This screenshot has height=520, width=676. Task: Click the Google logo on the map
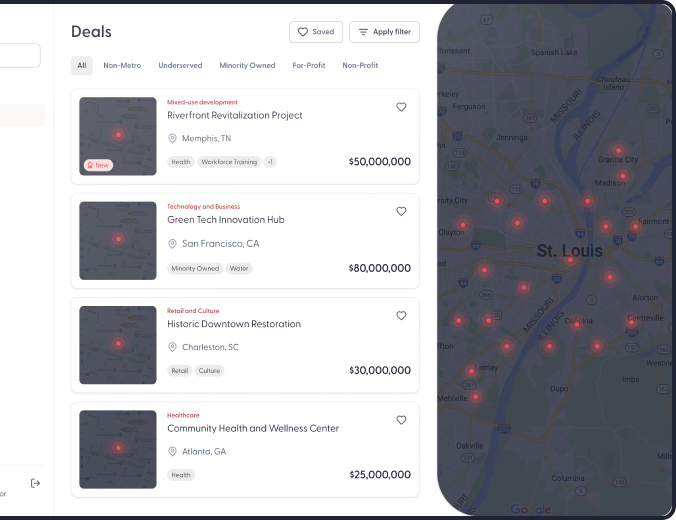pos(531,510)
